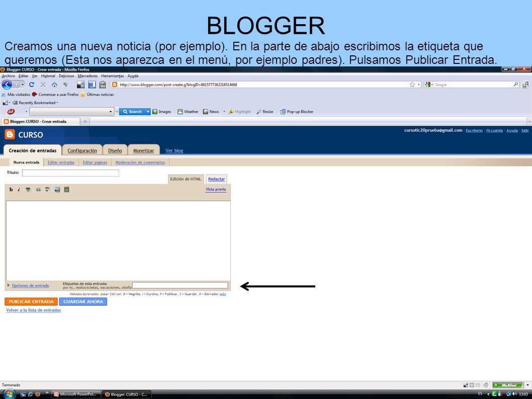Reload the page with refresh icon
Viewport: 532px width, 399px height.
click(x=32, y=85)
